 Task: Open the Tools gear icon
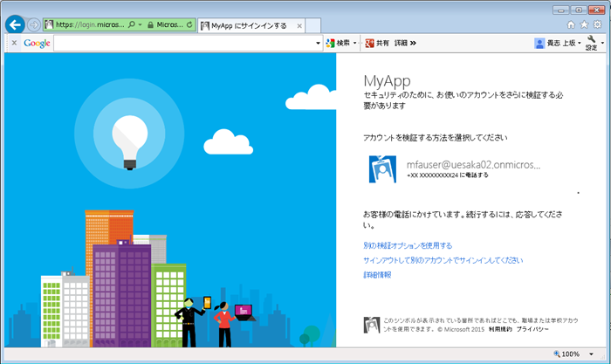coord(597,25)
